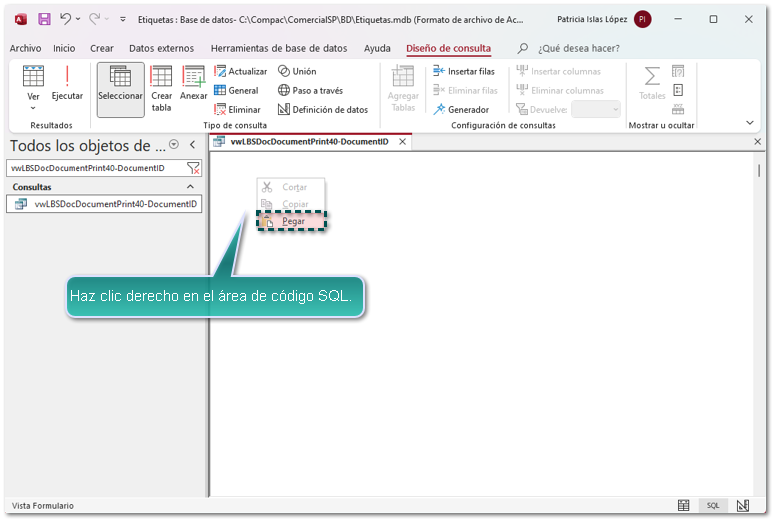Choose Pegar from the context menu
Screen dimensions: 775x522
pyautogui.click(x=293, y=221)
